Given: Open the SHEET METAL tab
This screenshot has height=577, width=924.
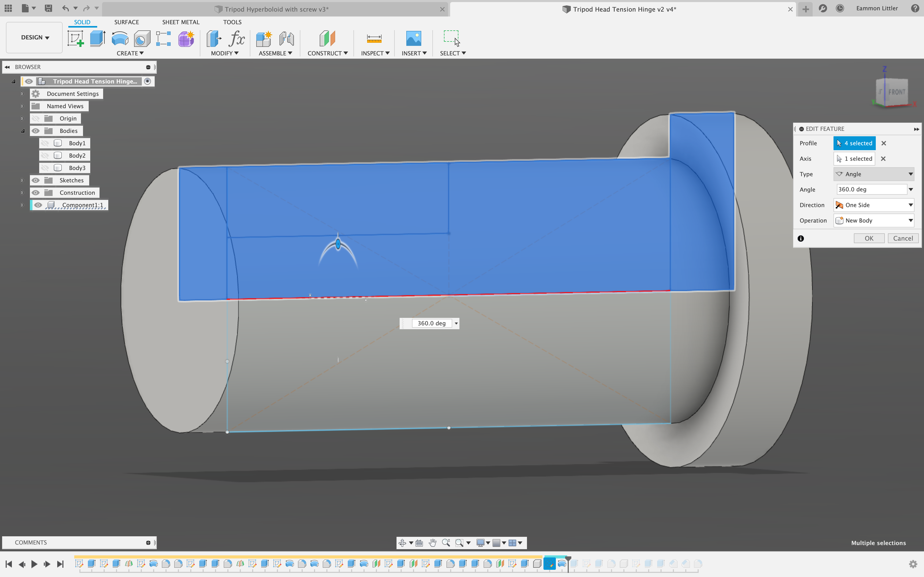Looking at the screenshot, I should coord(181,22).
